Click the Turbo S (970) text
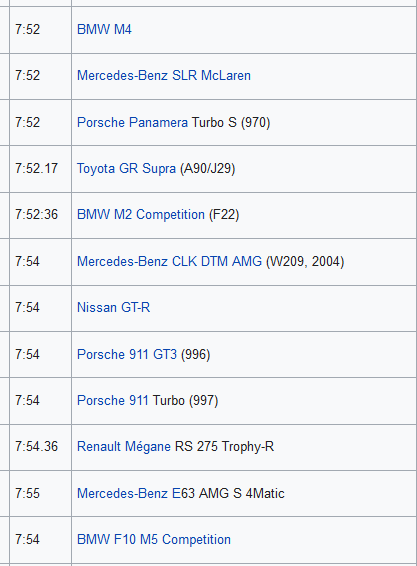 231,122
